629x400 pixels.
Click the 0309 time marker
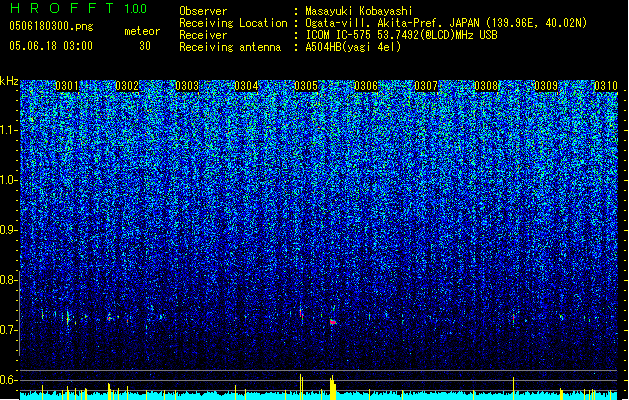point(546,86)
